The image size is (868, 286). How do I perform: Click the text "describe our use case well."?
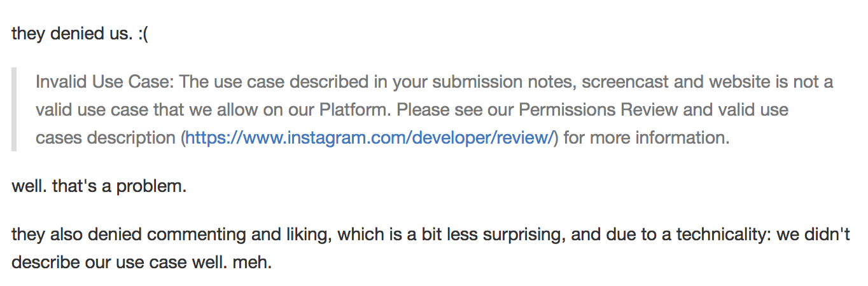pyautogui.click(x=116, y=262)
